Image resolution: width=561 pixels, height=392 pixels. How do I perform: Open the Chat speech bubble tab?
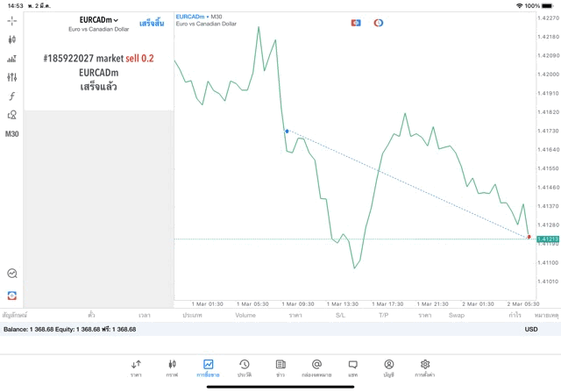[352, 368]
